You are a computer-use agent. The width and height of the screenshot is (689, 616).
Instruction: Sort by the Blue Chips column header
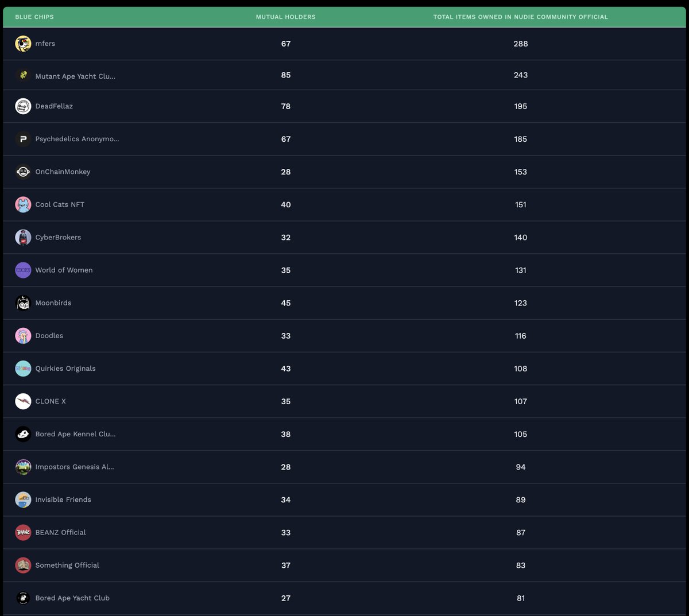34,17
